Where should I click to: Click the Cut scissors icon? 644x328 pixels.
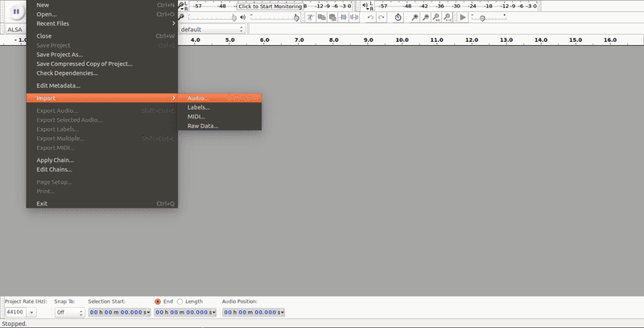(x=311, y=17)
